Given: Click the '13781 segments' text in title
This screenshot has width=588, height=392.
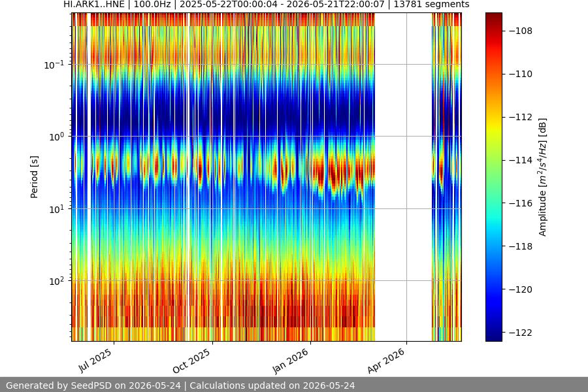Looking at the screenshot, I should point(431,5).
